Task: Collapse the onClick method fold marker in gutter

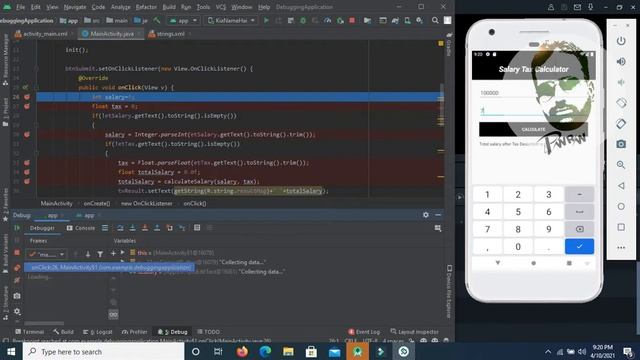Action: coord(36,87)
